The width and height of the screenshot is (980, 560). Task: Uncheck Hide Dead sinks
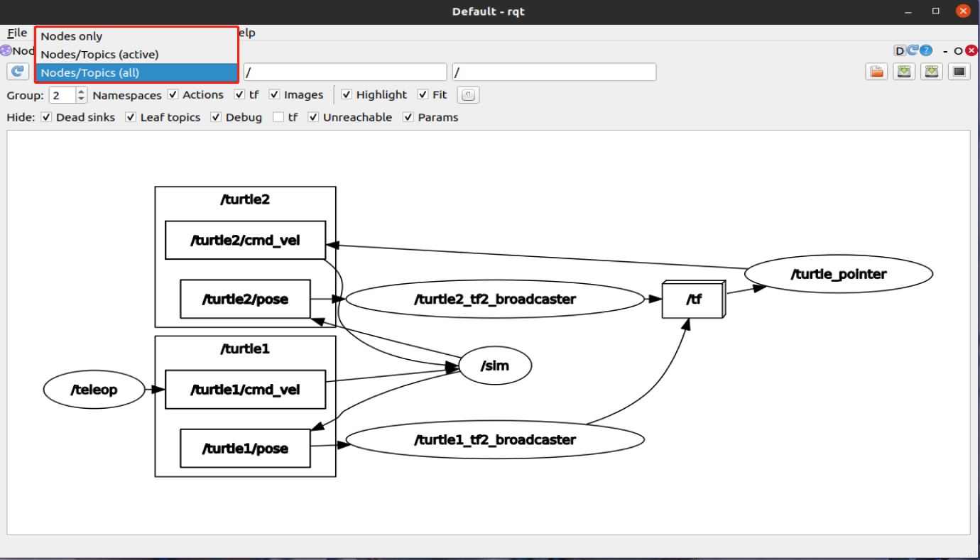click(x=46, y=117)
